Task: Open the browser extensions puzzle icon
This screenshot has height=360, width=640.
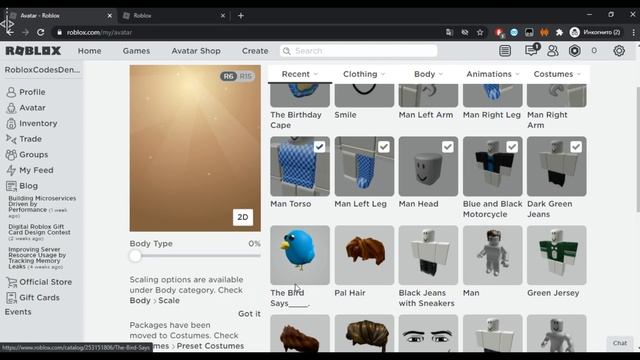Action: pos(559,32)
